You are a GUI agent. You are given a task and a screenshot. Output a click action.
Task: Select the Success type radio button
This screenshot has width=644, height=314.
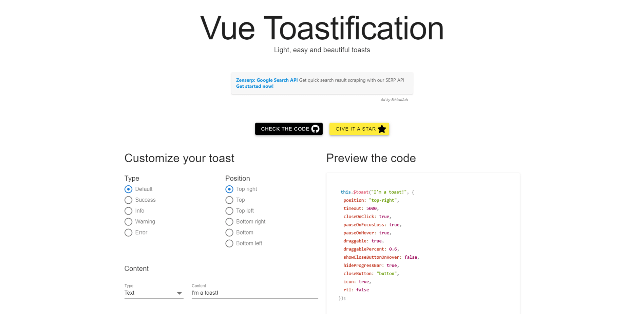tap(128, 200)
